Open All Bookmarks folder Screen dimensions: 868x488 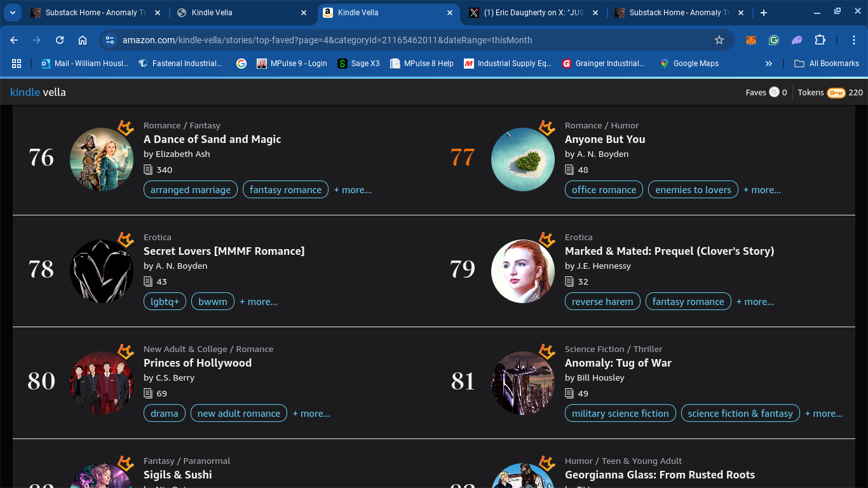point(827,64)
